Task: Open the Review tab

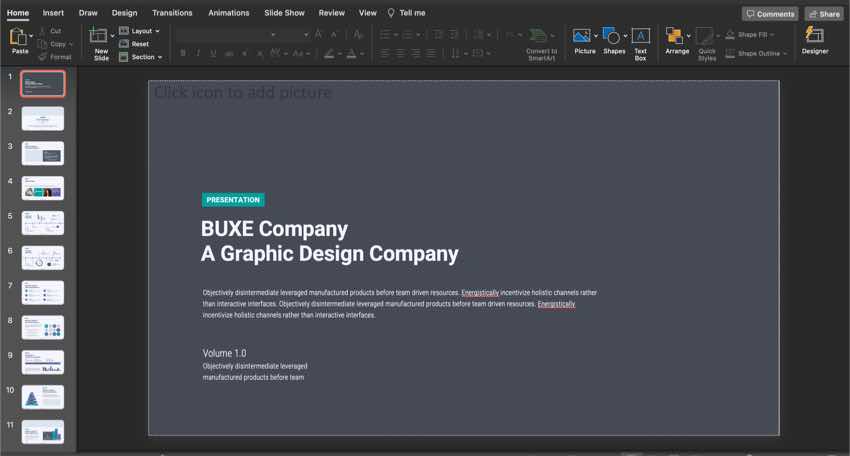Action: tap(331, 12)
